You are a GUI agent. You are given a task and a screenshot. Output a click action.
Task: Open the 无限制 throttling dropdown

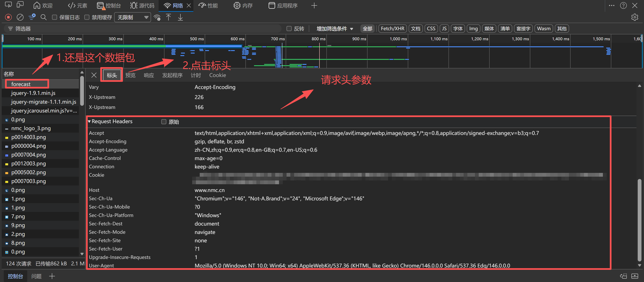click(x=133, y=17)
